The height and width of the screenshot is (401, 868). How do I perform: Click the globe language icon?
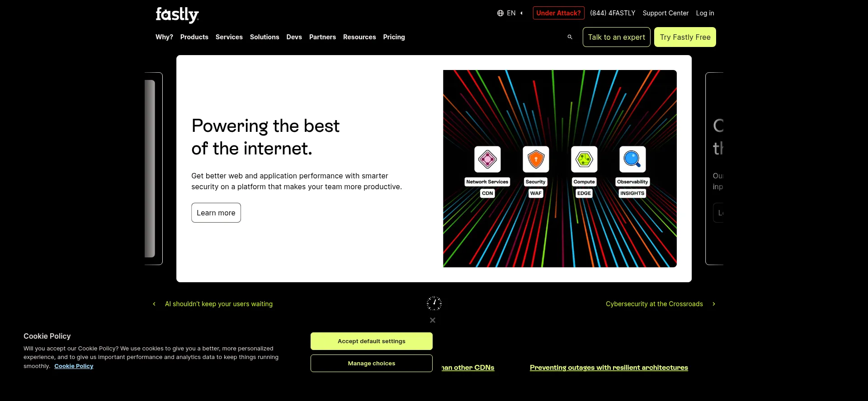click(500, 13)
